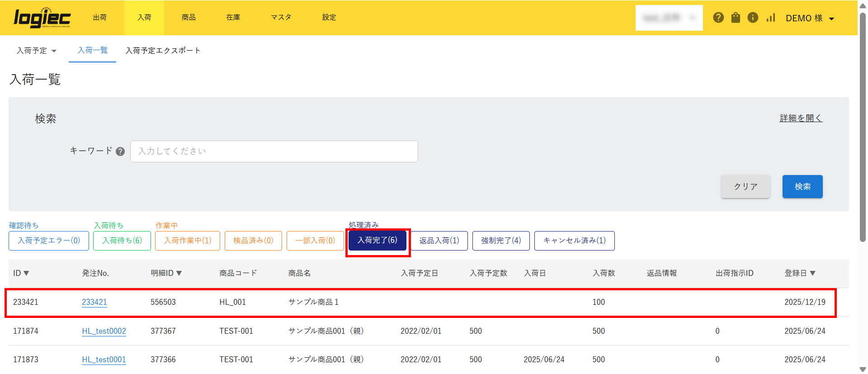Select 明細ID cell 377367

[163, 331]
